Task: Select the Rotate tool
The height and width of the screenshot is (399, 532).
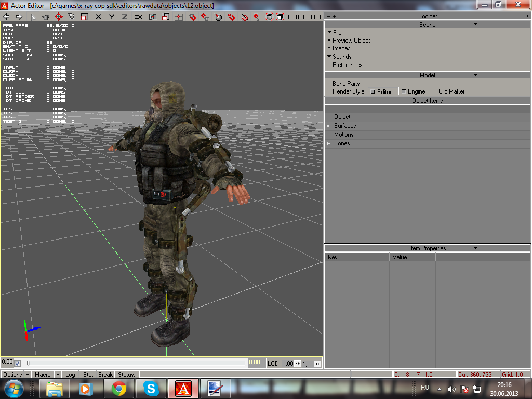Action: (x=72, y=17)
